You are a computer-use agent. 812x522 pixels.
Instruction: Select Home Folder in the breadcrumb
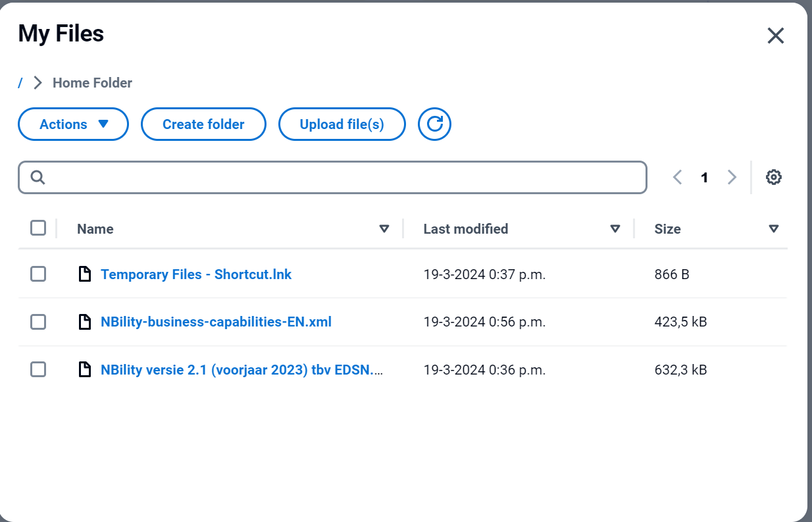coord(91,82)
